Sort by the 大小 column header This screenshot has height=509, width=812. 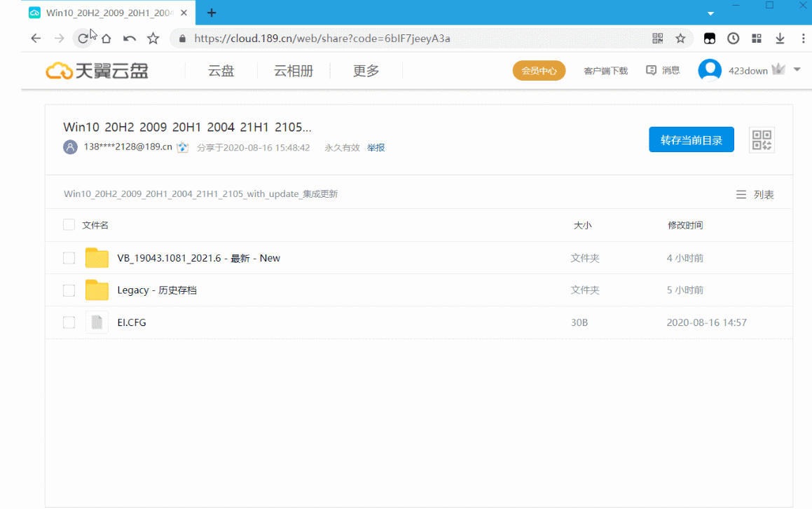pyautogui.click(x=583, y=225)
